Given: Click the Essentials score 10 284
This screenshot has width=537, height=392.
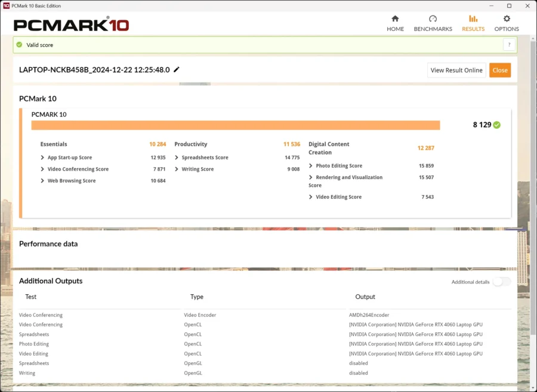Looking at the screenshot, I should (158, 144).
